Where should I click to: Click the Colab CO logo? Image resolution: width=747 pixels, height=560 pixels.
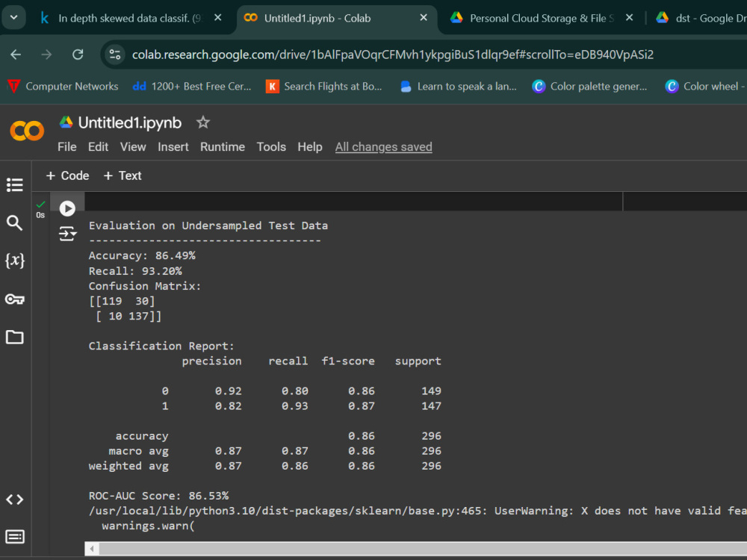coord(27,131)
